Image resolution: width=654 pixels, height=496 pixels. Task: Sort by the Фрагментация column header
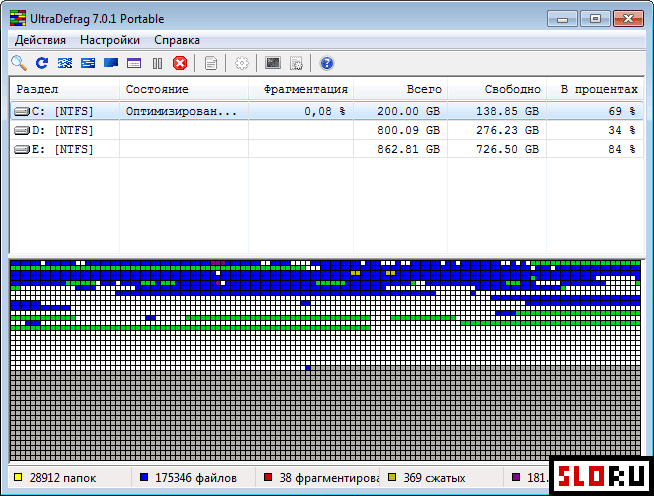click(x=301, y=89)
